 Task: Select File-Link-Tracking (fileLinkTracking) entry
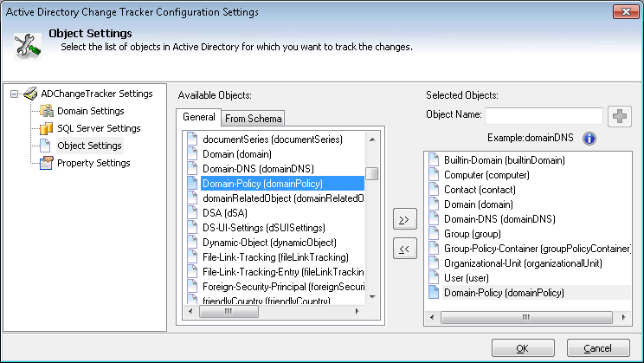pyautogui.click(x=275, y=257)
